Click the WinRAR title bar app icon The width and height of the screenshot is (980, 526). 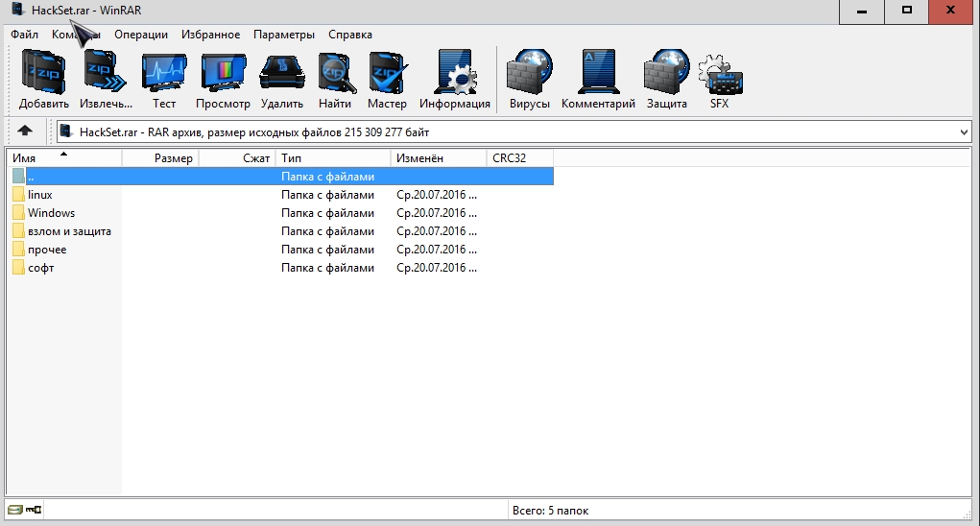tap(18, 10)
